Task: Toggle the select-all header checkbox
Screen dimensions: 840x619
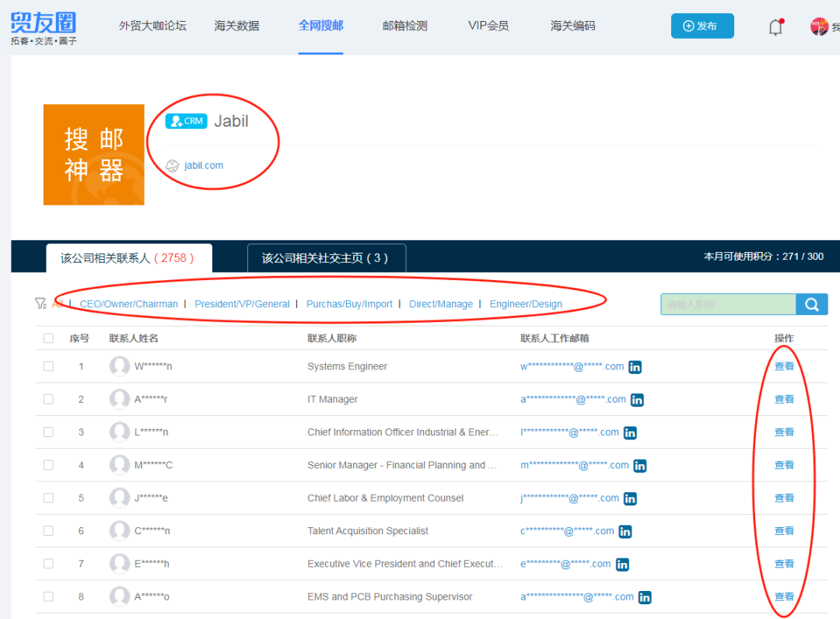Action: [x=48, y=338]
